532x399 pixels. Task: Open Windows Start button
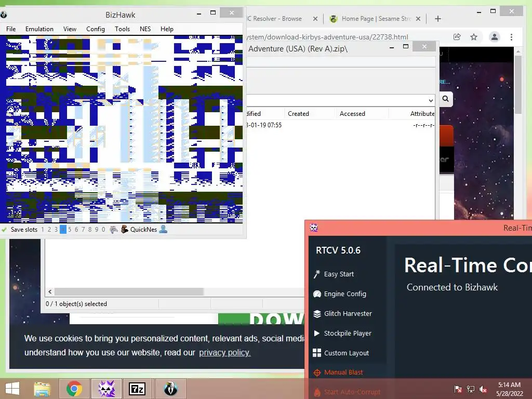(12, 389)
